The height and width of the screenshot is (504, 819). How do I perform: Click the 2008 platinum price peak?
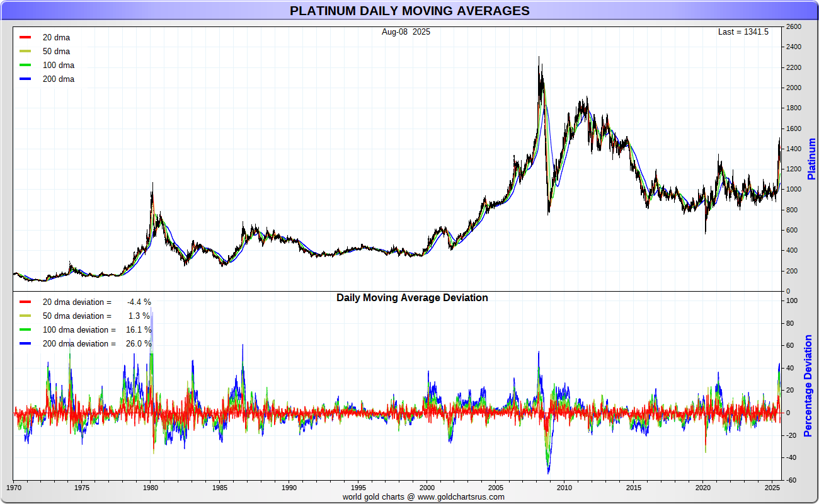[539, 59]
